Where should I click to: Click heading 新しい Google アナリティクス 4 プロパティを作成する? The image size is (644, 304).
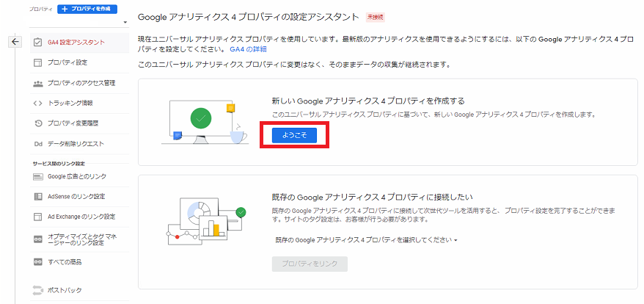[x=368, y=101]
